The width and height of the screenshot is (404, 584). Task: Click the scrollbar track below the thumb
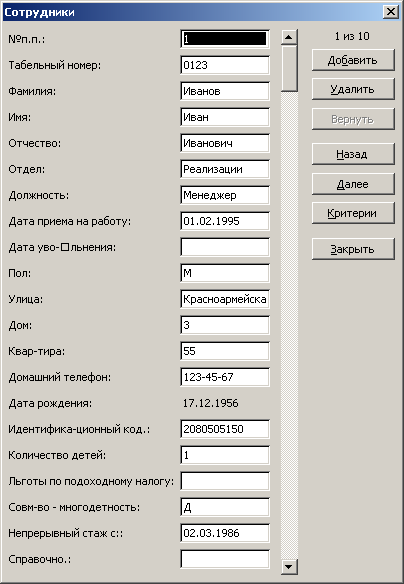(x=289, y=324)
